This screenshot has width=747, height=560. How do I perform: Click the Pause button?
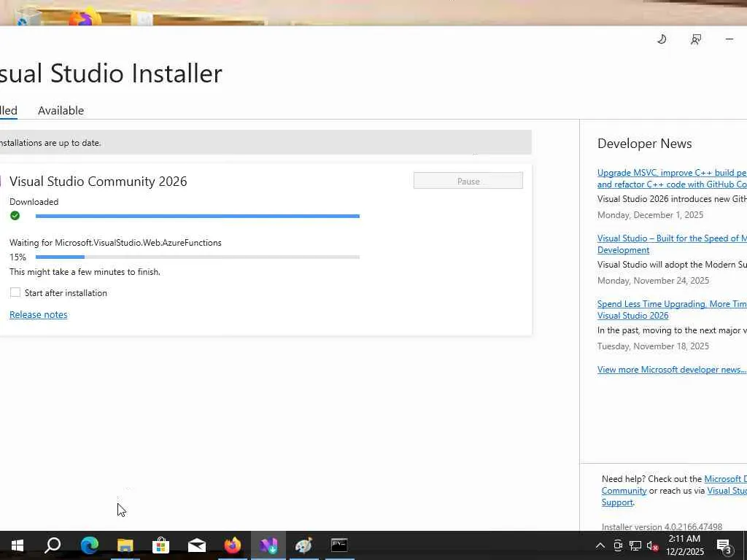coord(468,181)
